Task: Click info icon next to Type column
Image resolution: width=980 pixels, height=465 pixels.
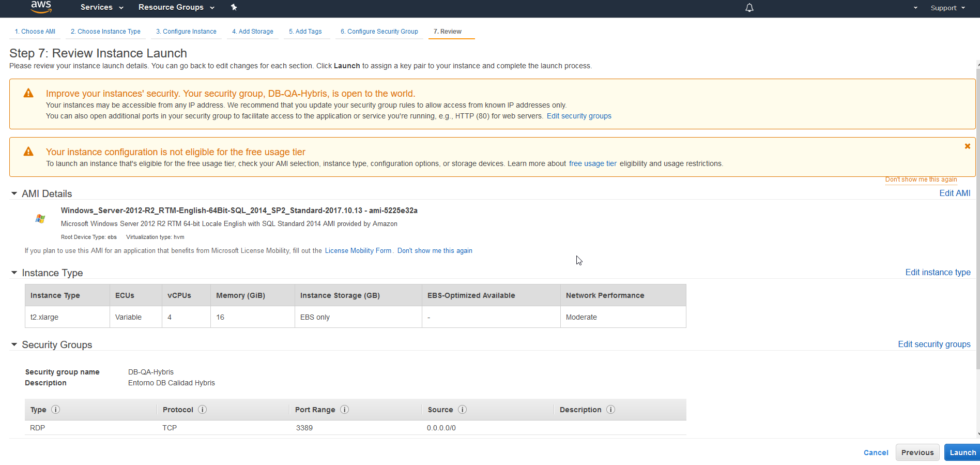Action: pos(56,410)
